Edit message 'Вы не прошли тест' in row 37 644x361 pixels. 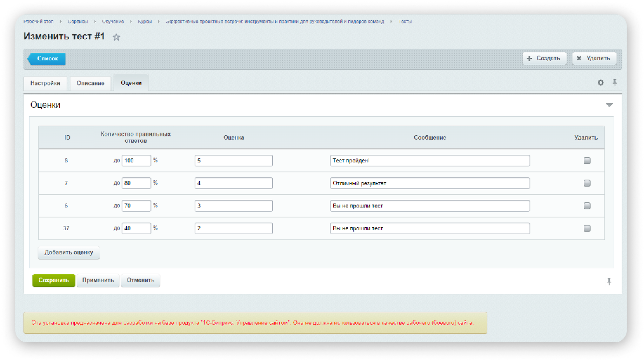click(x=430, y=228)
